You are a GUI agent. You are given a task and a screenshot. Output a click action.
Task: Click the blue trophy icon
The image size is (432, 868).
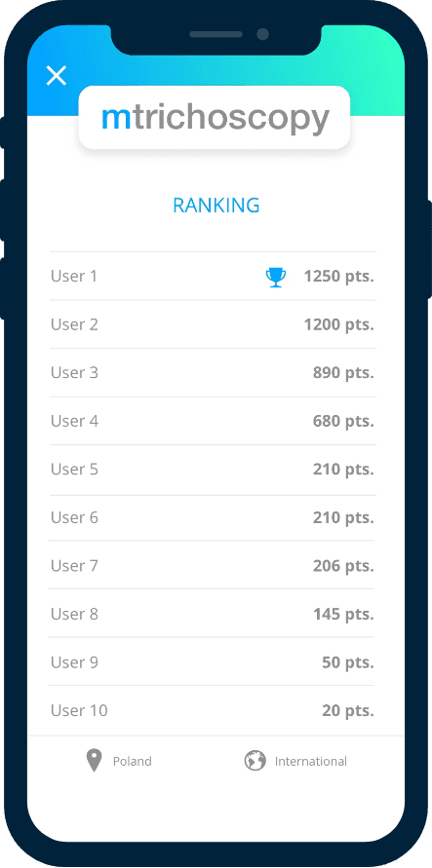pyautogui.click(x=276, y=277)
